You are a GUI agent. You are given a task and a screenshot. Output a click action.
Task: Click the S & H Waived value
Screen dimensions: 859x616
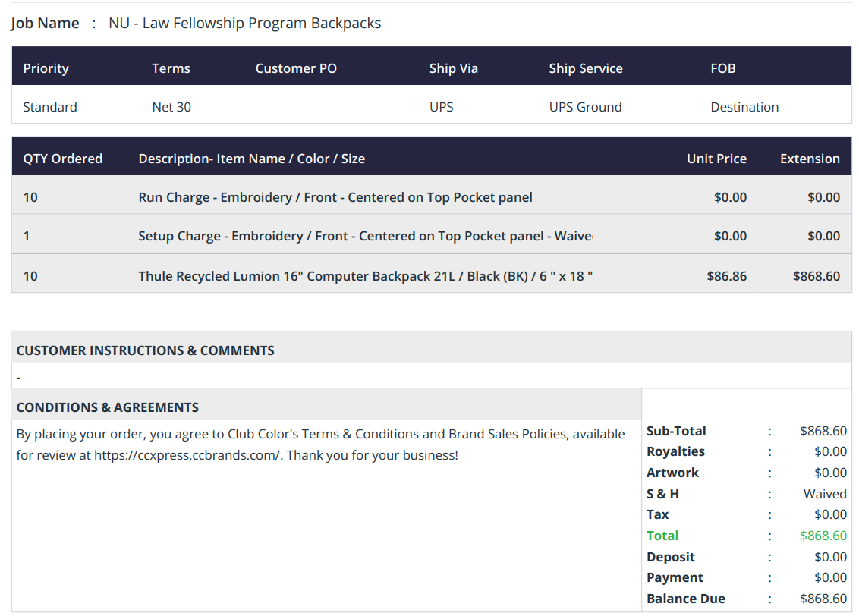(825, 494)
